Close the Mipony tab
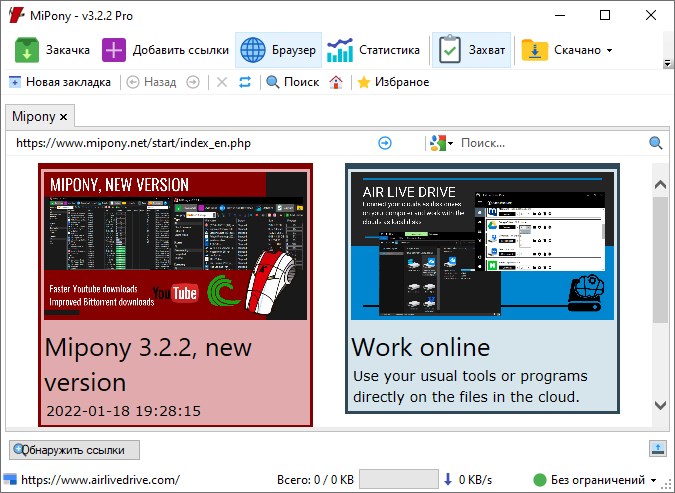This screenshot has height=493, width=675. (63, 117)
